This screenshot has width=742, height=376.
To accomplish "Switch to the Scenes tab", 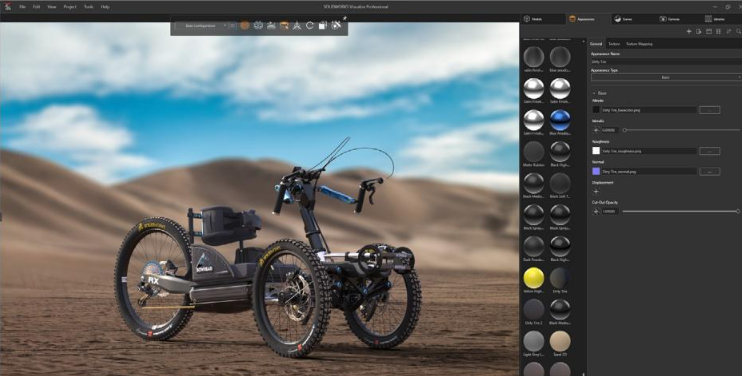I will coord(634,19).
